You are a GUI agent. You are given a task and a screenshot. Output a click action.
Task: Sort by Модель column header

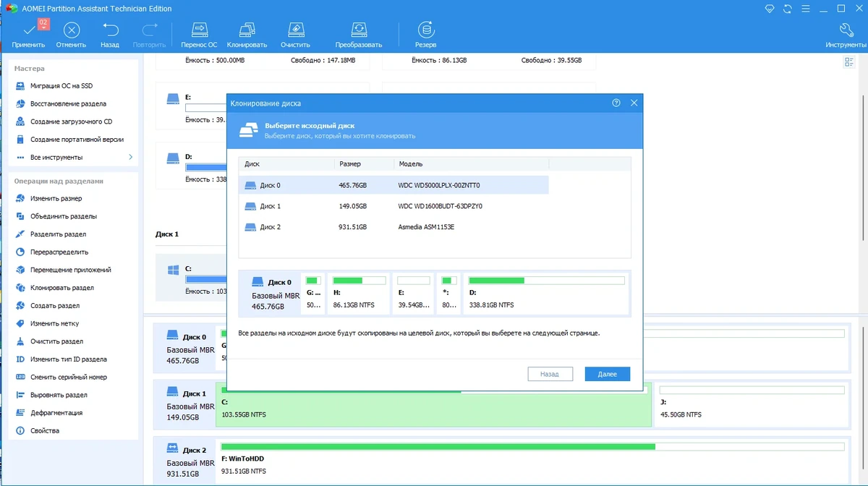[x=471, y=164]
